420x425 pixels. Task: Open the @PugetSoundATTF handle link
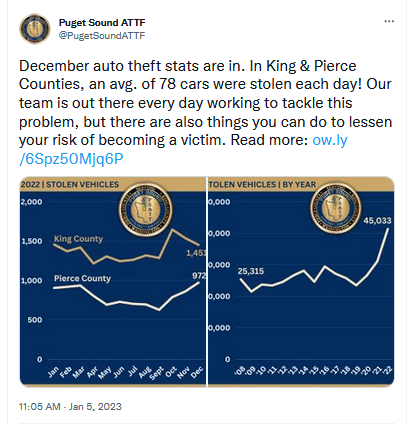coord(102,35)
